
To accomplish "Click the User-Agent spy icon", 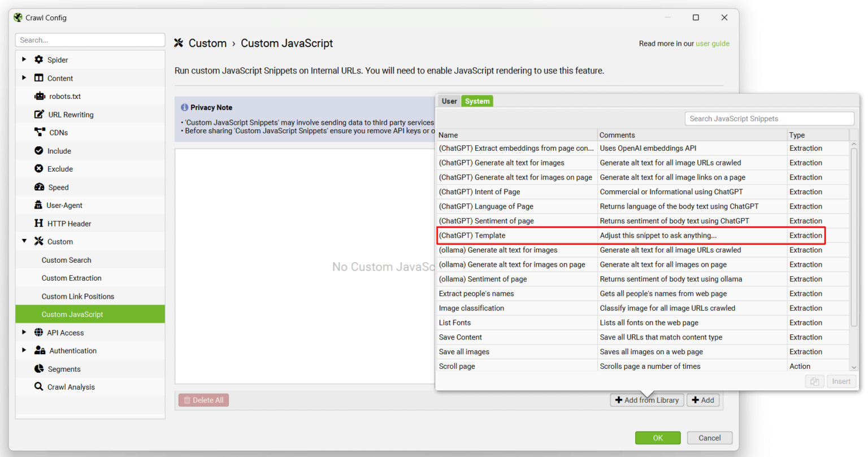I will tap(38, 206).
